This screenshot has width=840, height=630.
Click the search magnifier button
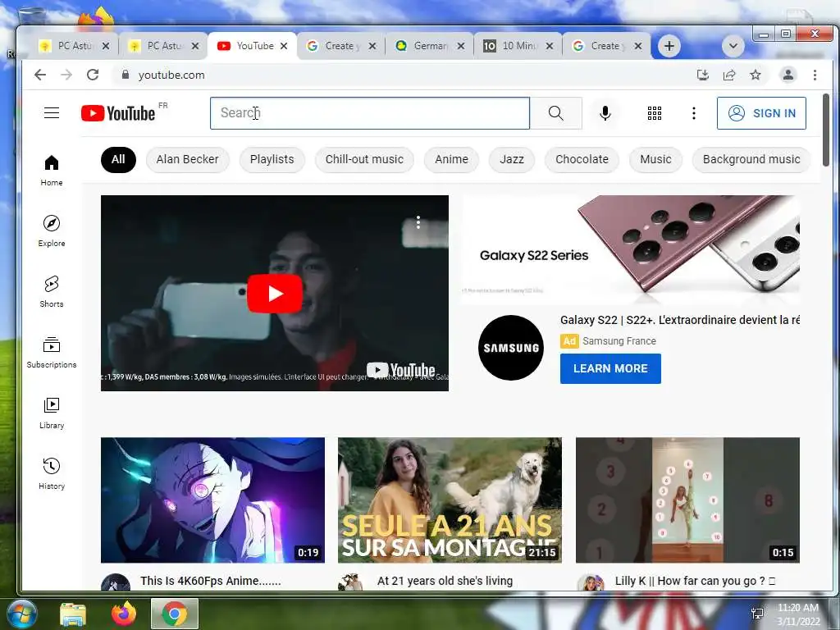556,113
